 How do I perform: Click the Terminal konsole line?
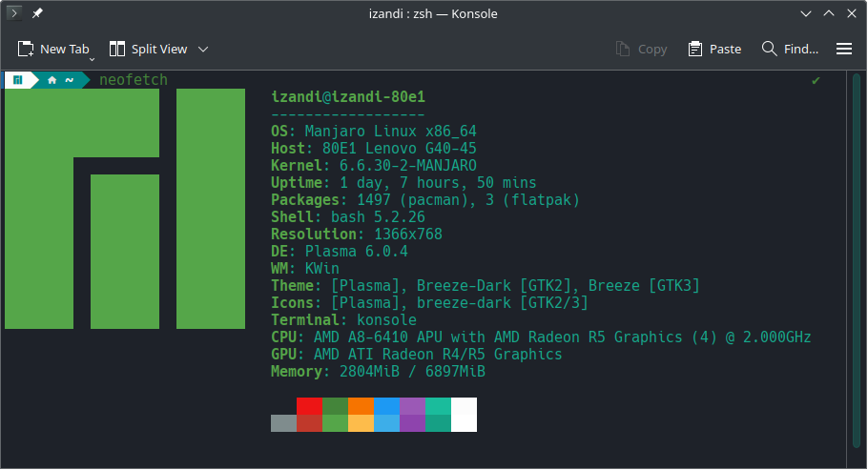coord(343,320)
